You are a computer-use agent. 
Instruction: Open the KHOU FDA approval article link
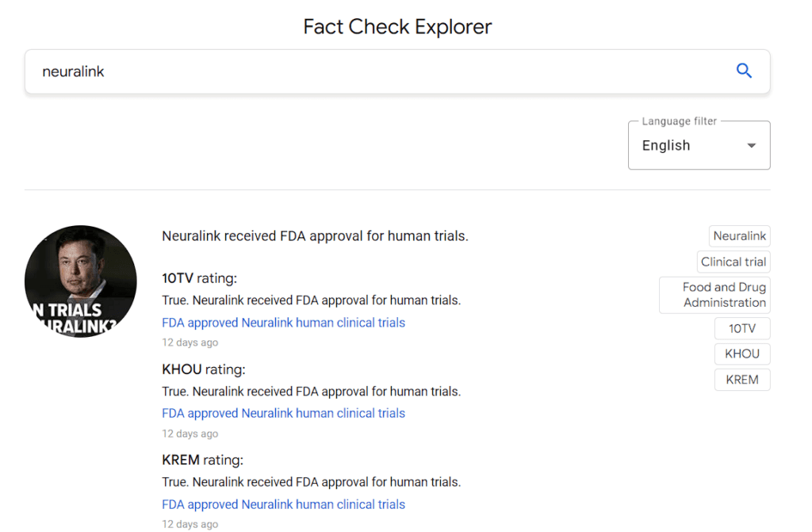tap(283, 413)
